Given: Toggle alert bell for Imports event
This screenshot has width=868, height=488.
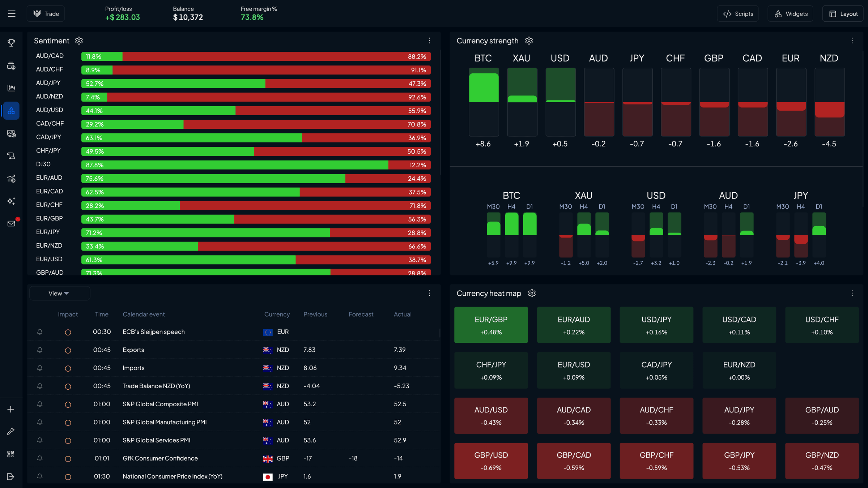Looking at the screenshot, I should (40, 368).
